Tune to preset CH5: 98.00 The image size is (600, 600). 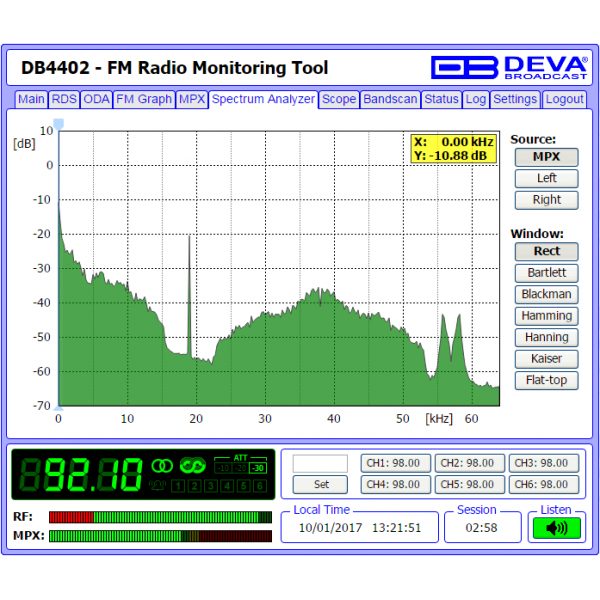tap(470, 485)
